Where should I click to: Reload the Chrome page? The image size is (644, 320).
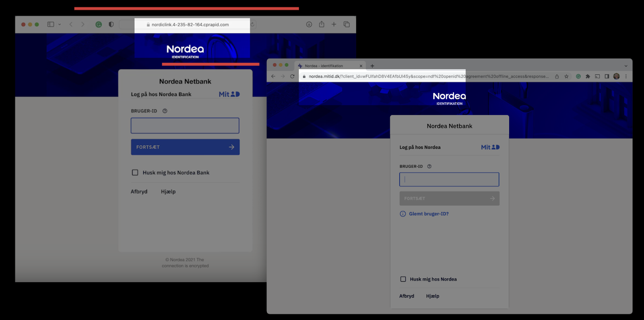pos(292,76)
